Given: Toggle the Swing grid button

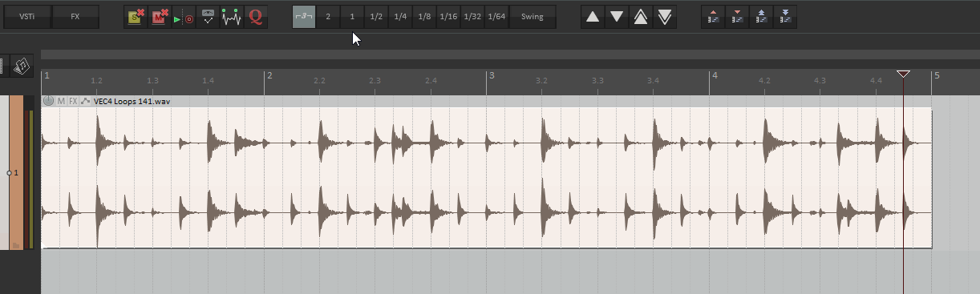Looking at the screenshot, I should (532, 17).
